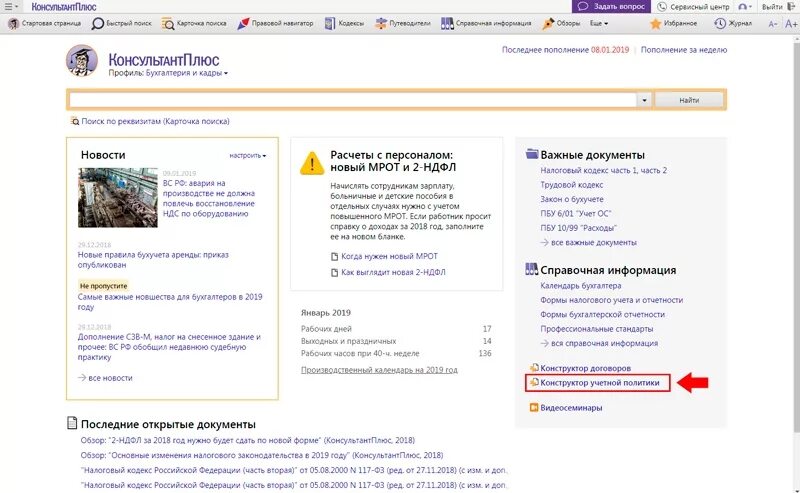Launch Правовой навигатор tool
The image size is (800, 493).
coord(275,23)
